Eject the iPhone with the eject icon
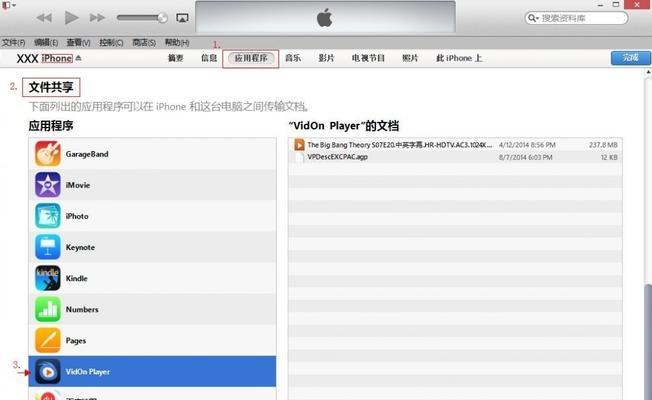Image resolution: width=652 pixels, height=400 pixels. point(78,58)
